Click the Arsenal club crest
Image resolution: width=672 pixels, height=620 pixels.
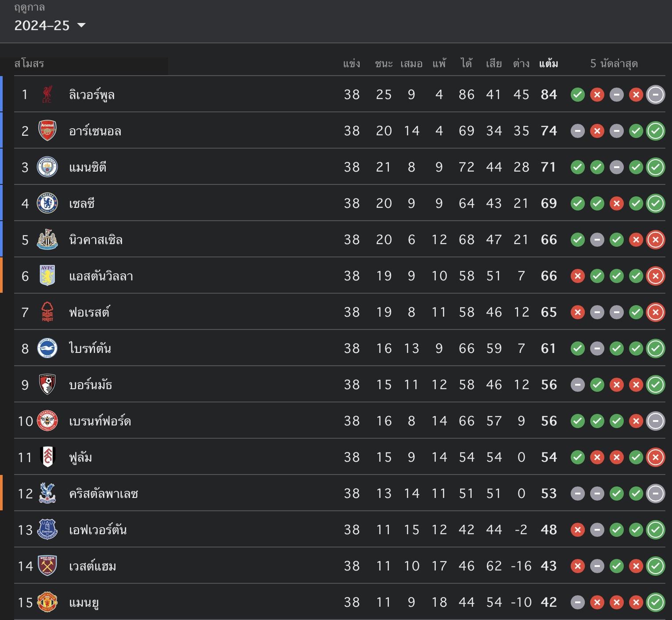point(47,130)
